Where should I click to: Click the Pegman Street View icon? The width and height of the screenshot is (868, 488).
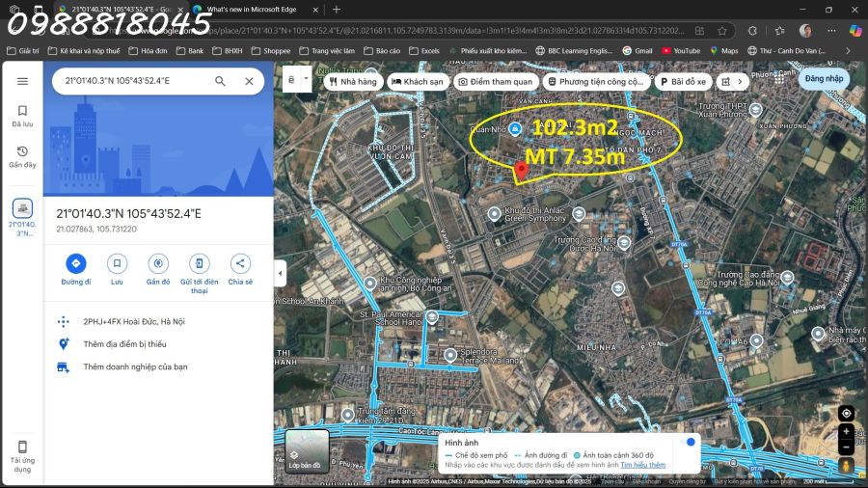[846, 465]
